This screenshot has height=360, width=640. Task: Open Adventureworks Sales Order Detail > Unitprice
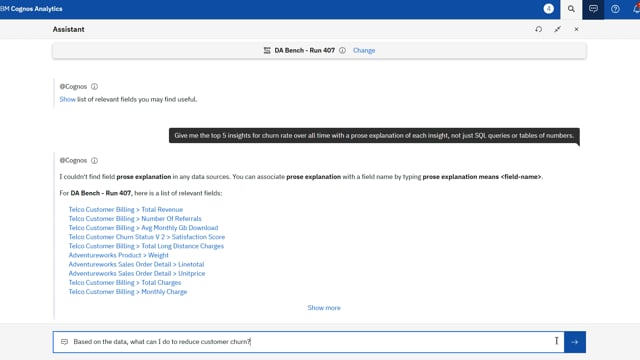pyautogui.click(x=137, y=273)
